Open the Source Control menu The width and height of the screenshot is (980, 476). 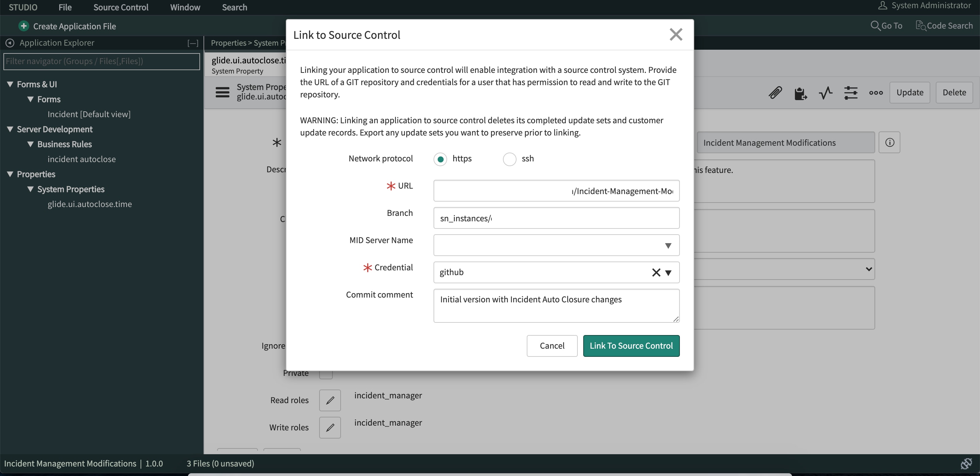click(120, 7)
